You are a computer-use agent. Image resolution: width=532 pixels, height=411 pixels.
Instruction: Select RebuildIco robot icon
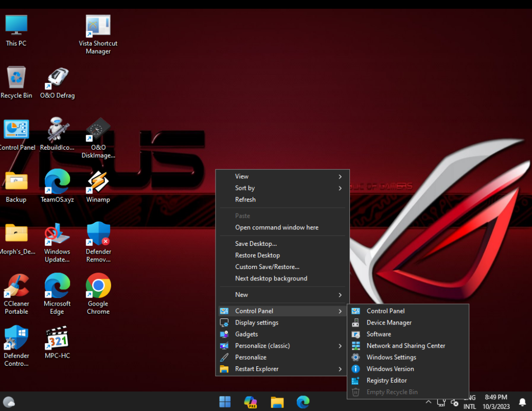[x=57, y=134]
